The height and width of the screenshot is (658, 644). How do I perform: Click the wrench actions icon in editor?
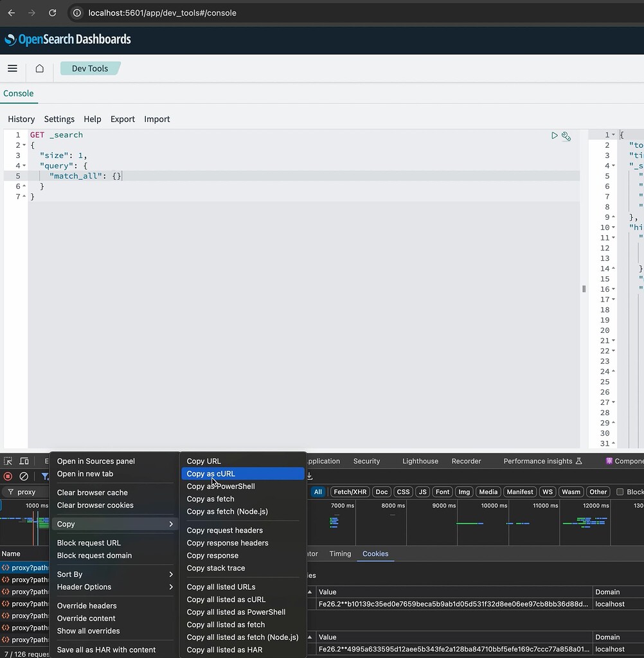(566, 136)
